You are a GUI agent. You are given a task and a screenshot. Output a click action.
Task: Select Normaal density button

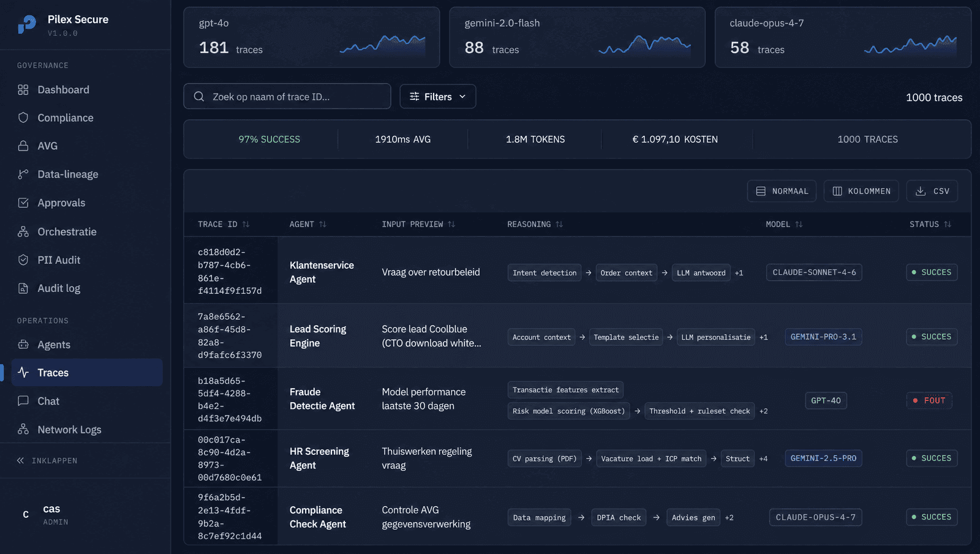782,191
